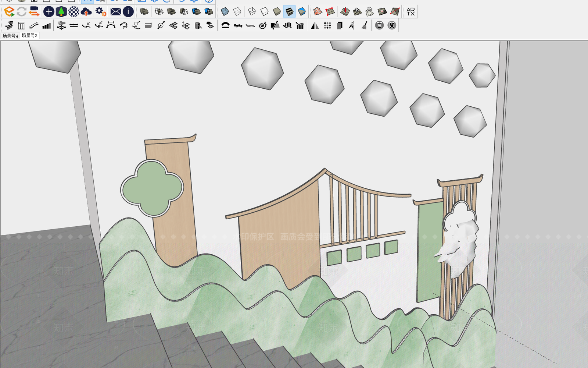Open the checkered sphere material icon

tap(73, 12)
